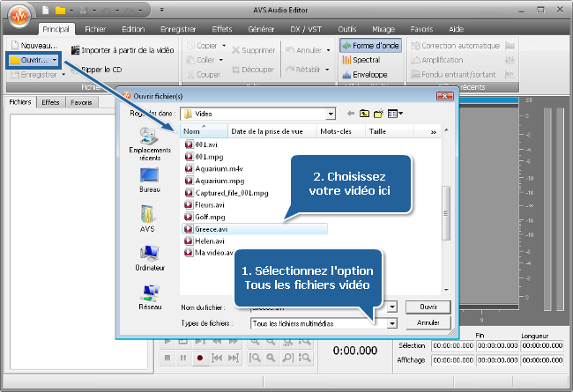The height and width of the screenshot is (392, 573).
Task: Click the skip to end playback button
Action: (x=233, y=358)
